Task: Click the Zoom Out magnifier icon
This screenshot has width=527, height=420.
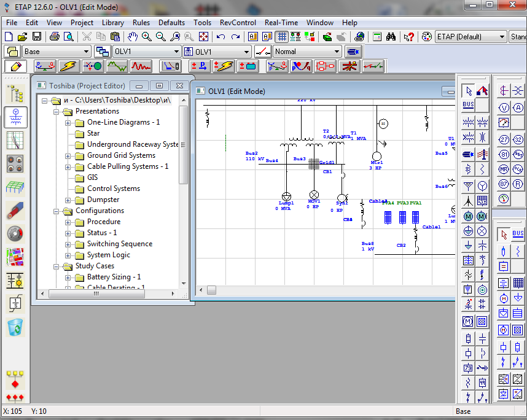Action: pos(161,37)
